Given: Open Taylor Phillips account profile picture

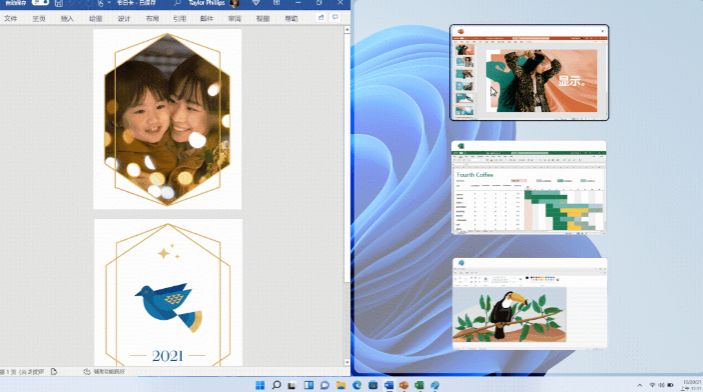Looking at the screenshot, I should 234,3.
